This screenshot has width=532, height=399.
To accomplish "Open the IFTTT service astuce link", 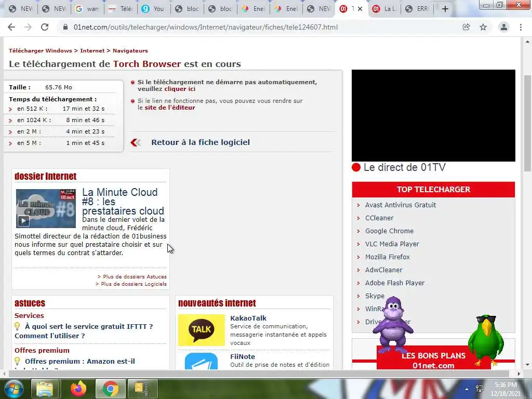I will 84,331.
